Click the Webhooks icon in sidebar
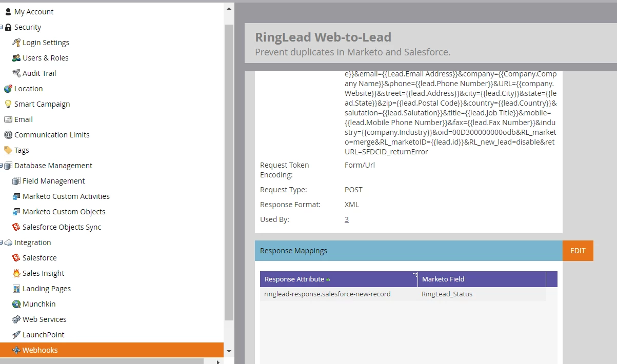This screenshot has width=617, height=364. pos(16,350)
